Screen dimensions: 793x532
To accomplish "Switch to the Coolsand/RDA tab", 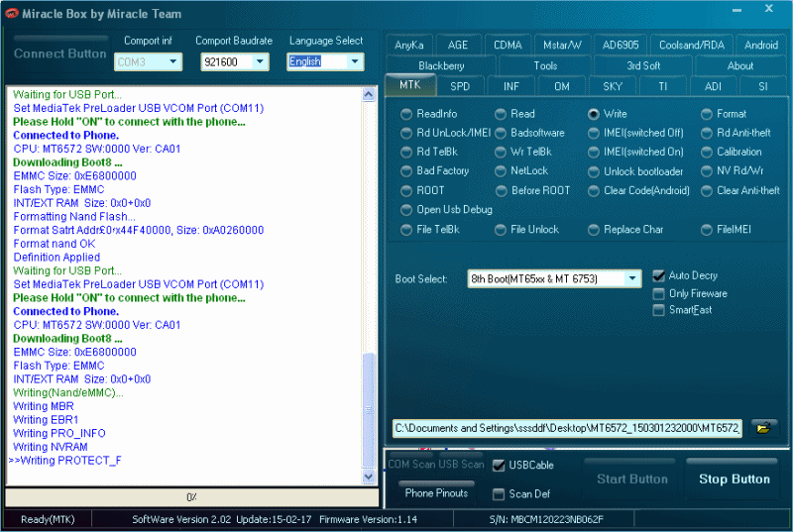I will point(691,45).
